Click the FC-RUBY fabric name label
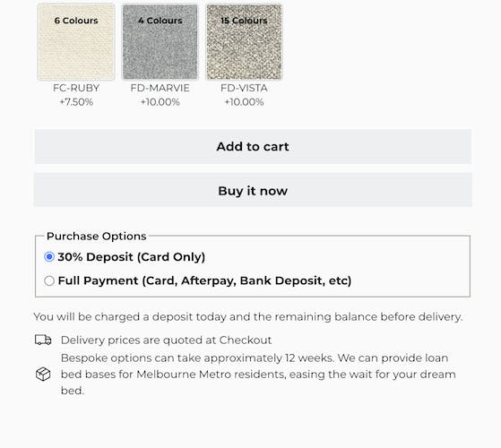The image size is (501, 448). pyautogui.click(x=76, y=88)
